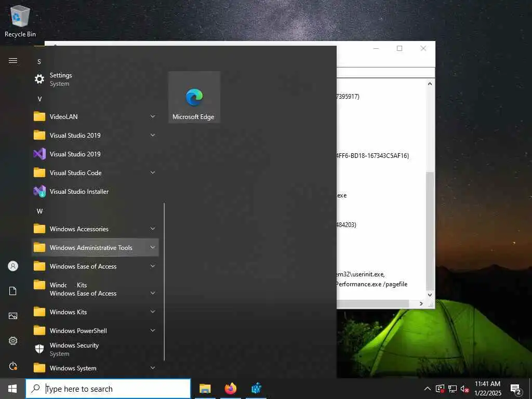Show hidden tray icons chevron
Image resolution: width=532 pixels, height=399 pixels.
pos(428,389)
